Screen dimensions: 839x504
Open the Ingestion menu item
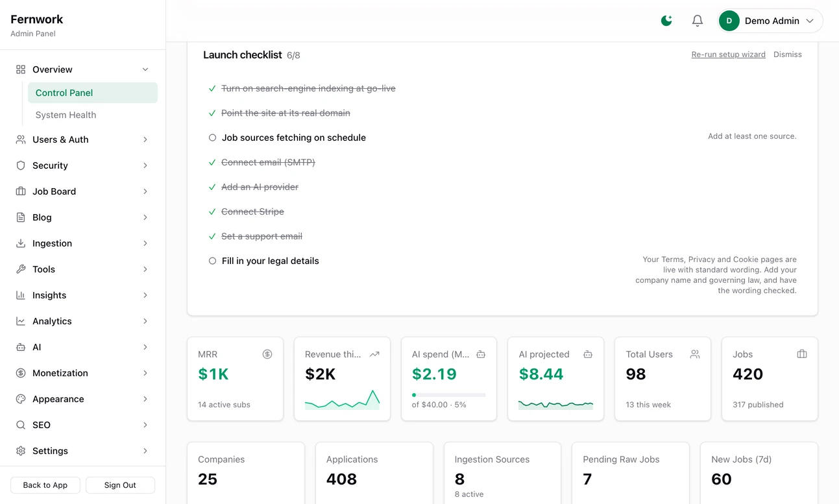pos(82,243)
